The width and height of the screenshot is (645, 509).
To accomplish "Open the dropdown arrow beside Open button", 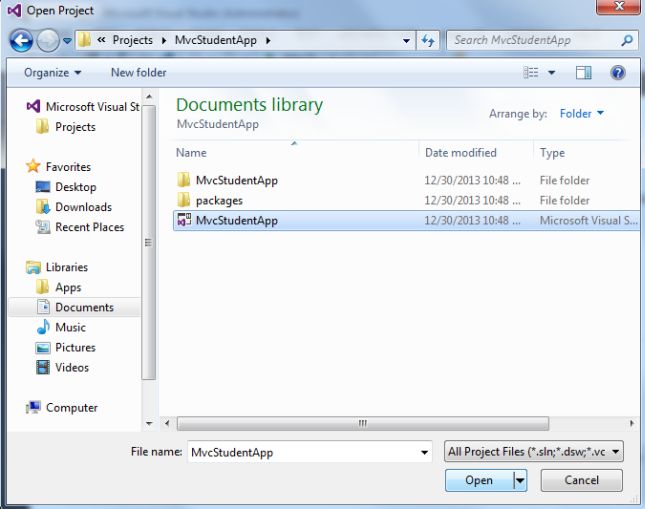I will point(520,480).
